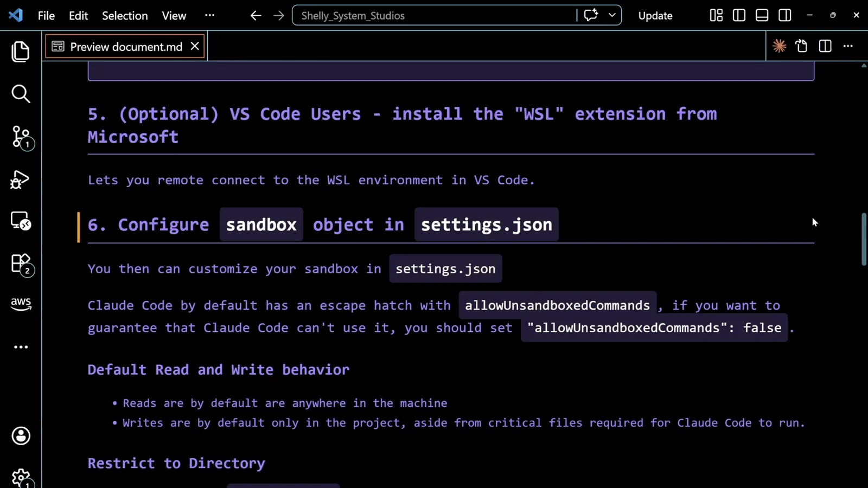
Task: Show the overflow menu items
Action: coord(209,16)
